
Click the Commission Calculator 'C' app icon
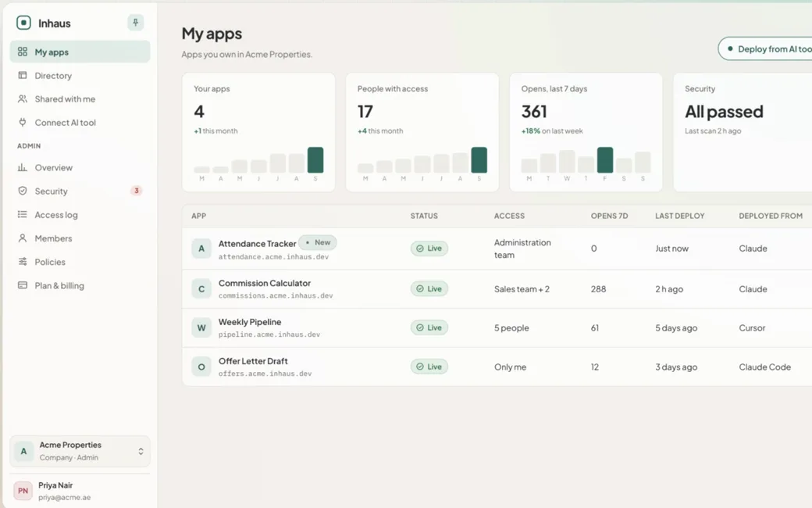(201, 288)
